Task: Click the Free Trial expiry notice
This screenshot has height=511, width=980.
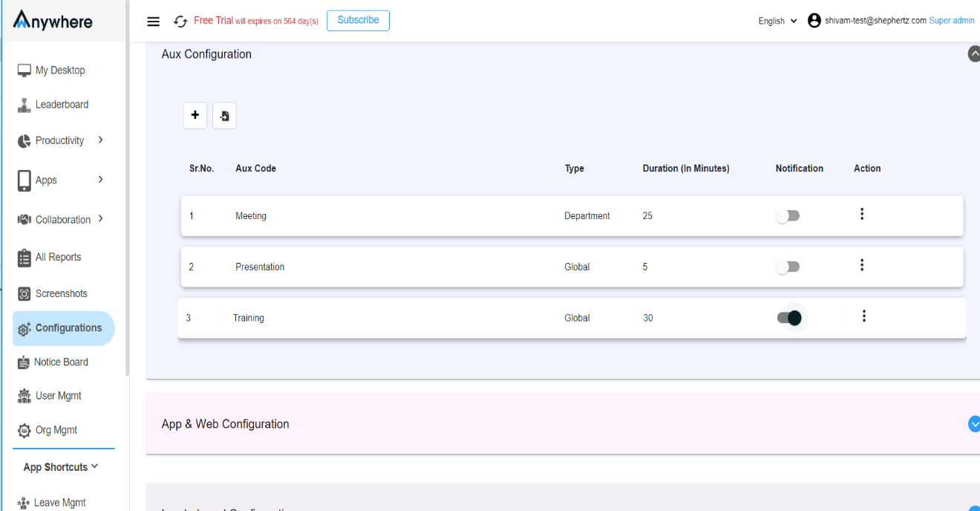Action: pyautogui.click(x=256, y=21)
